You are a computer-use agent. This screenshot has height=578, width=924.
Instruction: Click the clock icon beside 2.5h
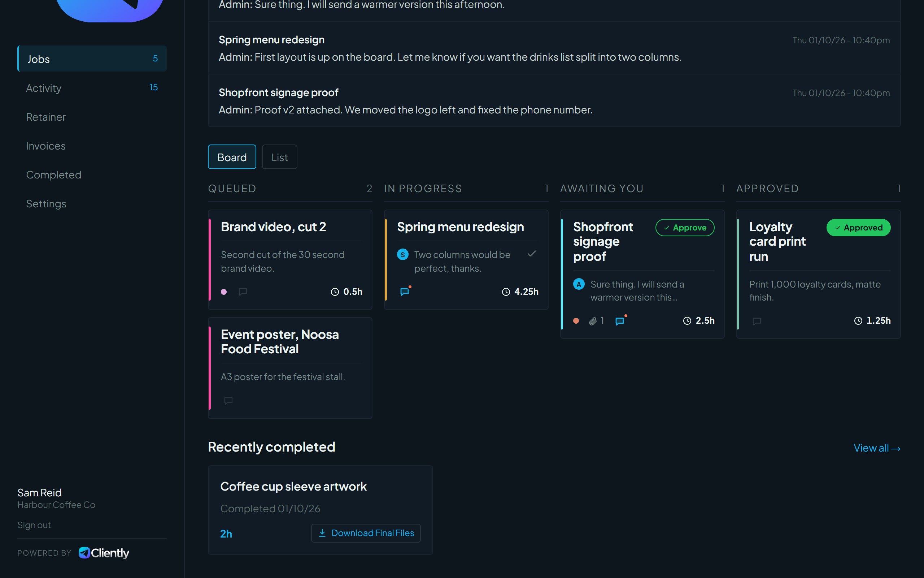click(687, 321)
